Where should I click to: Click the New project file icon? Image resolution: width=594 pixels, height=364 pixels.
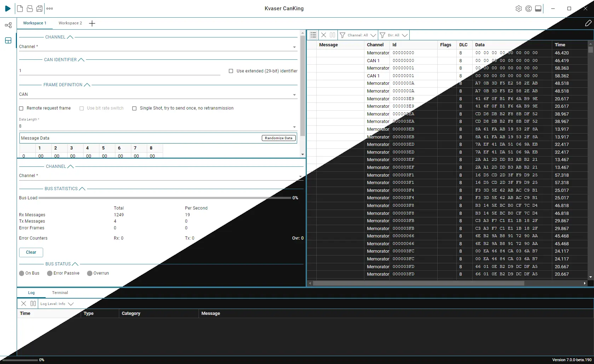tap(20, 8)
